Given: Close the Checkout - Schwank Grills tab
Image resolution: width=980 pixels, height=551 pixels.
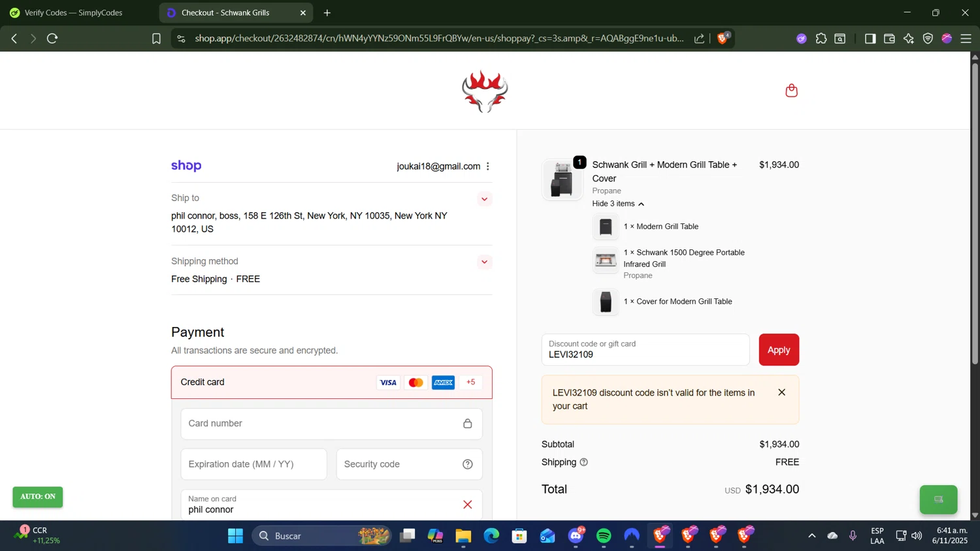Looking at the screenshot, I should pos(302,13).
